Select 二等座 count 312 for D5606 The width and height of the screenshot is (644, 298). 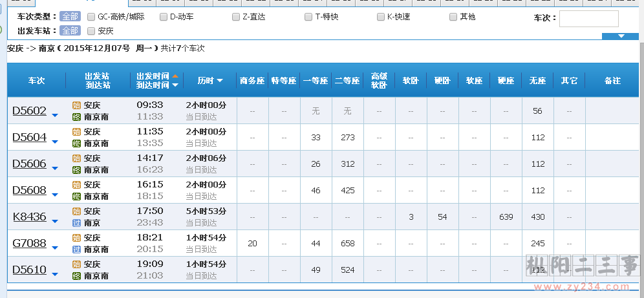tap(347, 164)
